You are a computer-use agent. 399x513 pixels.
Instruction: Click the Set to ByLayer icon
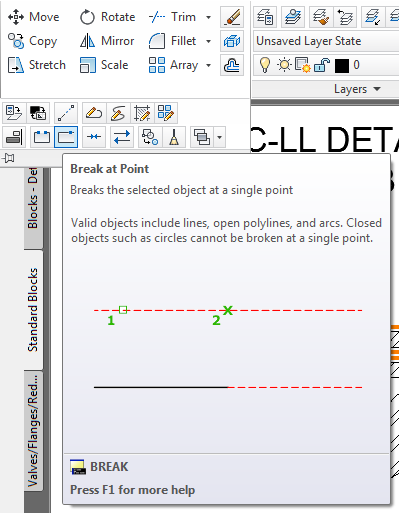tap(14, 113)
